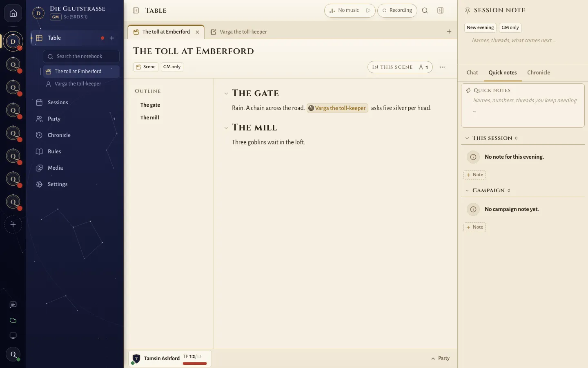Viewport: 588px width, 368px height.
Task: Collapse the This Session notes group
Action: click(x=467, y=138)
